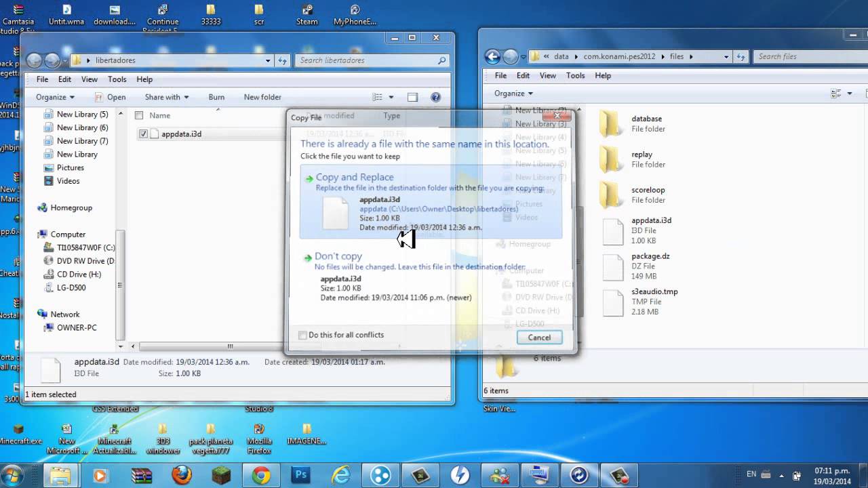Open Windows Start button
868x488 pixels.
point(13,474)
